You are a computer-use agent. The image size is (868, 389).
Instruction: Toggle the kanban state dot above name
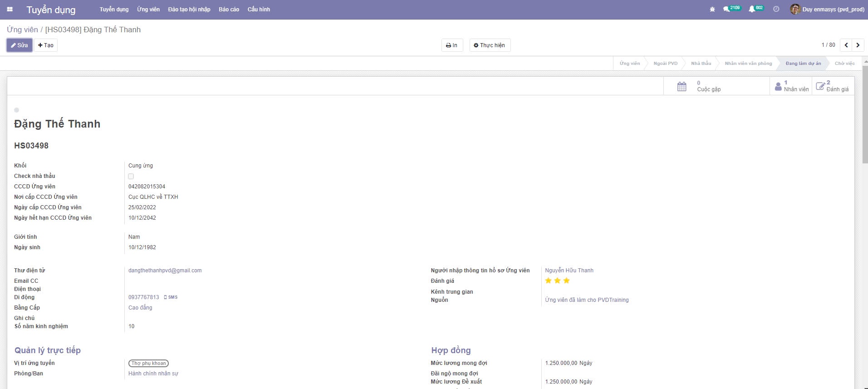coord(17,110)
